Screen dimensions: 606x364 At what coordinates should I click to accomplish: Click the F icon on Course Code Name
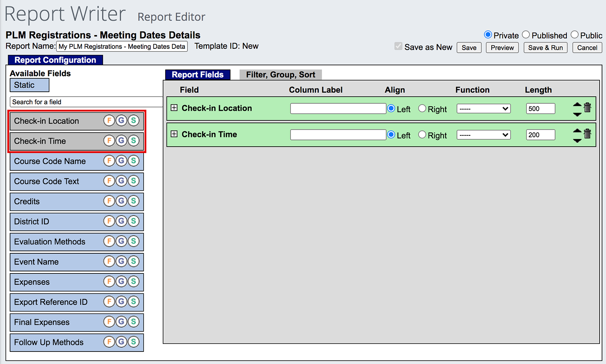pos(109,161)
